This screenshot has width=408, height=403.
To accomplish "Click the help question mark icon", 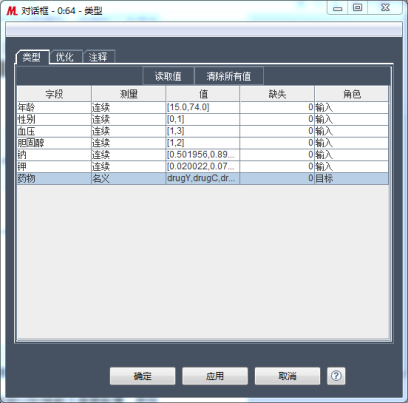I will pyautogui.click(x=336, y=376).
